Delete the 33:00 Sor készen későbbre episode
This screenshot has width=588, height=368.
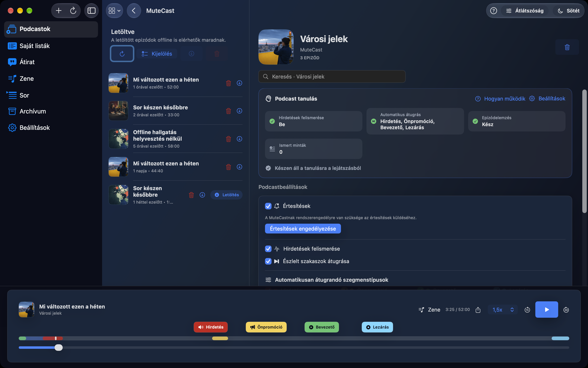click(x=228, y=111)
